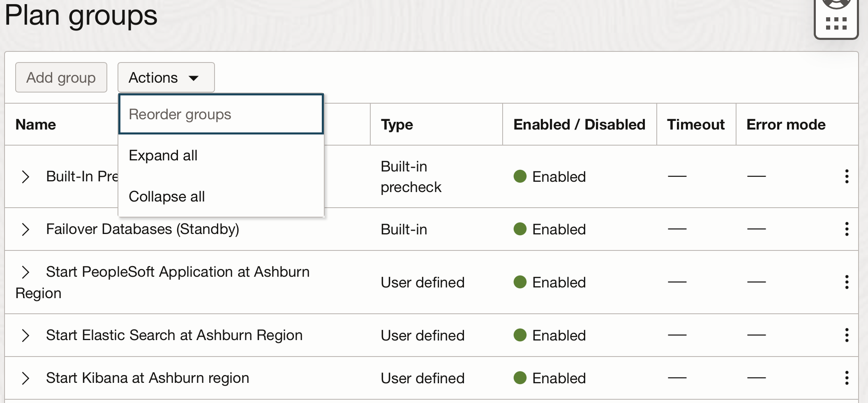Expand the Failover Databases (Standby) group

[25, 229]
